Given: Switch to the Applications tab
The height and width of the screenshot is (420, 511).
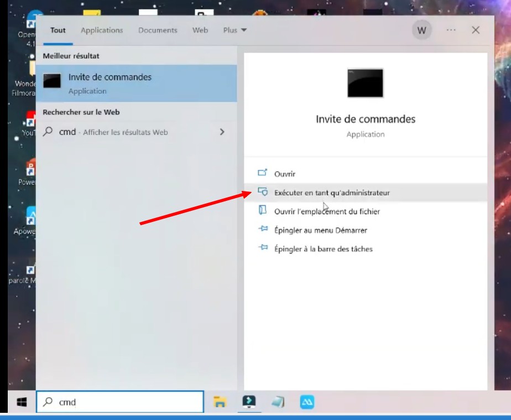Looking at the screenshot, I should click(102, 30).
